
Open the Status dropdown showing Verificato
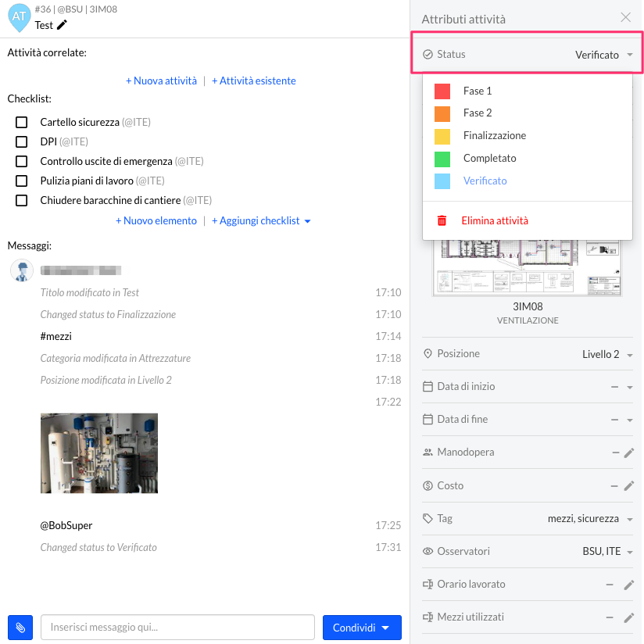[x=604, y=55]
